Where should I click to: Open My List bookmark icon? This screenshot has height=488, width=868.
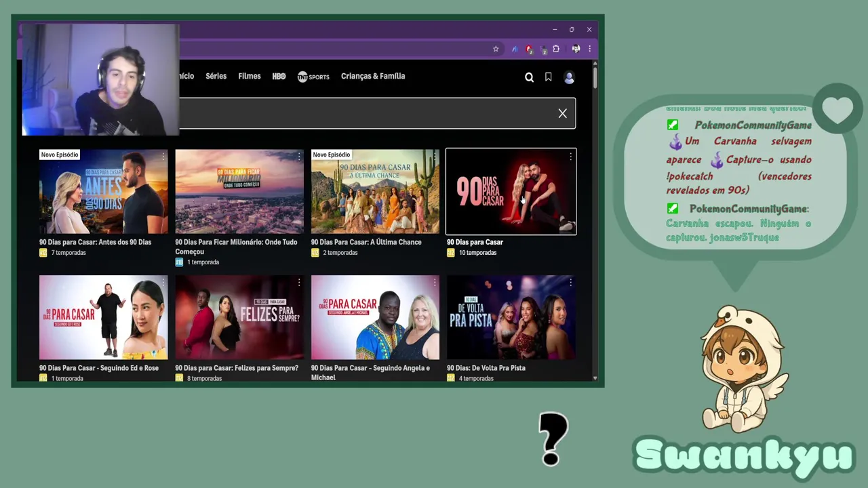point(548,77)
